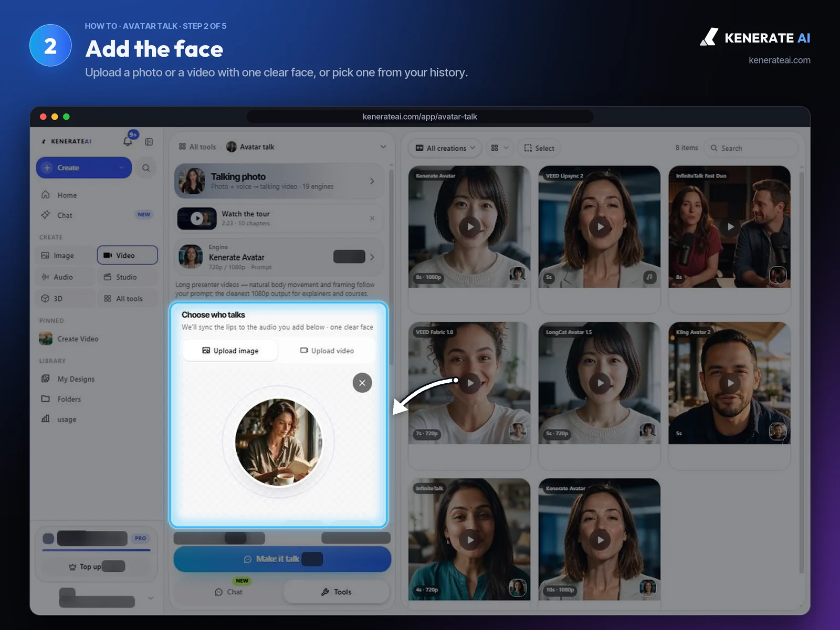Open the Talking photo card chevron
The width and height of the screenshot is (840, 630).
point(372,181)
